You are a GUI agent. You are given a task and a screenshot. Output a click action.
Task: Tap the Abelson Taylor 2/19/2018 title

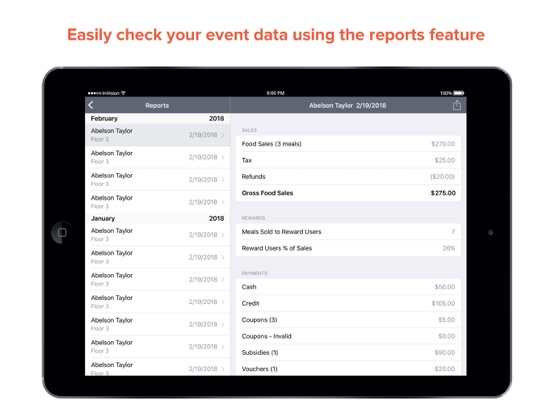click(x=347, y=105)
